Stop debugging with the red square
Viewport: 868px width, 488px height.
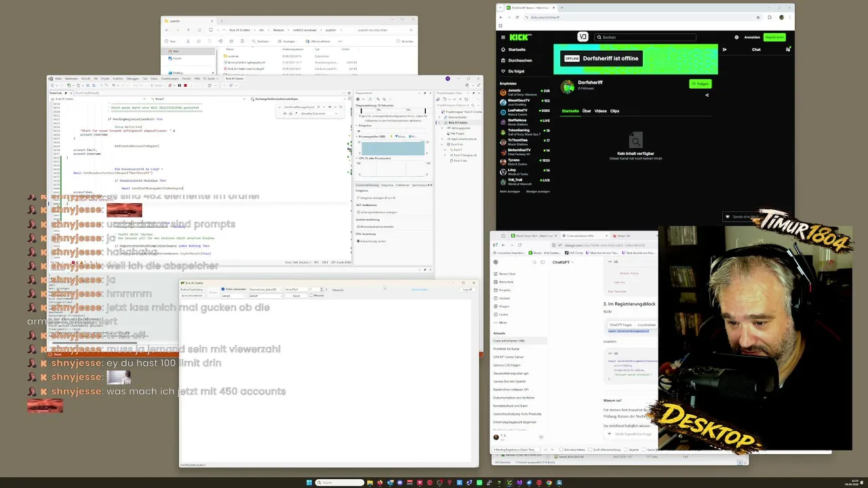[x=185, y=85]
